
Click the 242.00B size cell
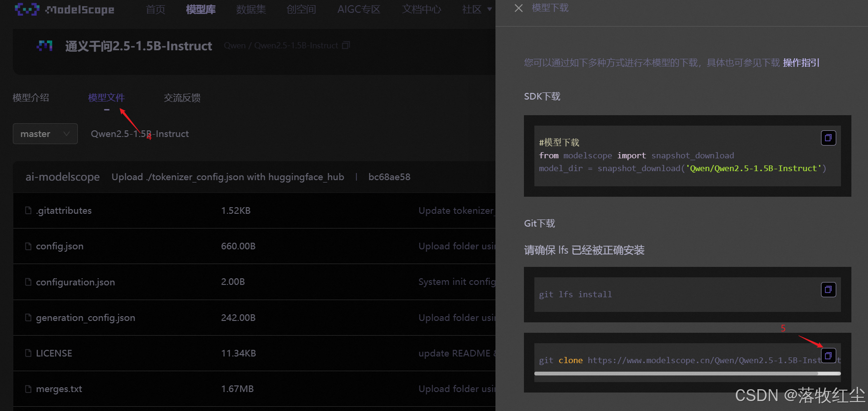pos(238,318)
